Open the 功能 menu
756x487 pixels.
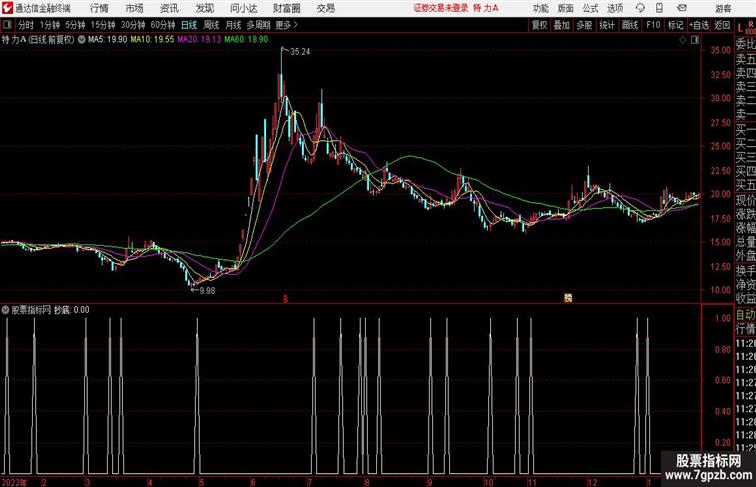[x=540, y=8]
